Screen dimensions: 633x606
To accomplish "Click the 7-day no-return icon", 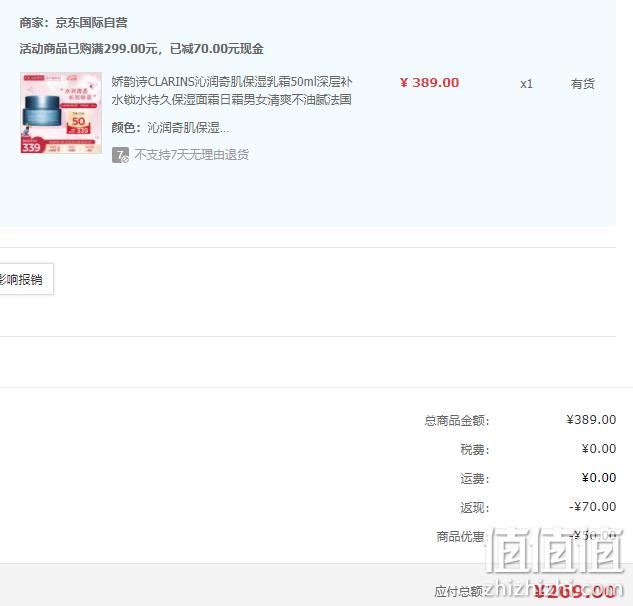I will coord(120,155).
